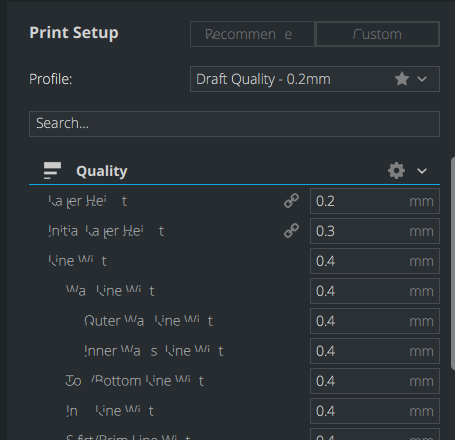Open the Quality section settings gear

pos(396,171)
